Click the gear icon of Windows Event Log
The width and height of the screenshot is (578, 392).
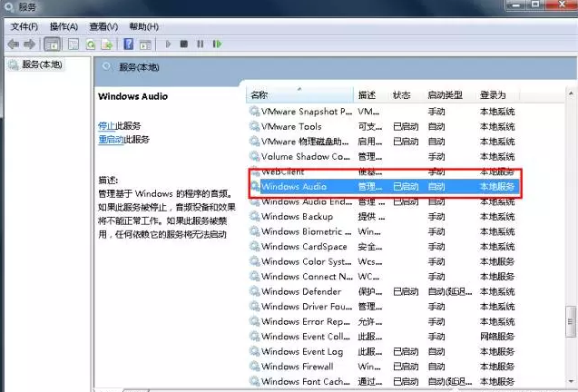tap(254, 351)
